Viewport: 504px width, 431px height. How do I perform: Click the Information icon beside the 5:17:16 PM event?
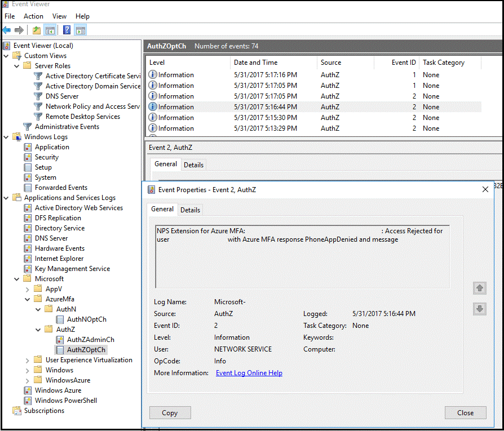click(x=152, y=74)
